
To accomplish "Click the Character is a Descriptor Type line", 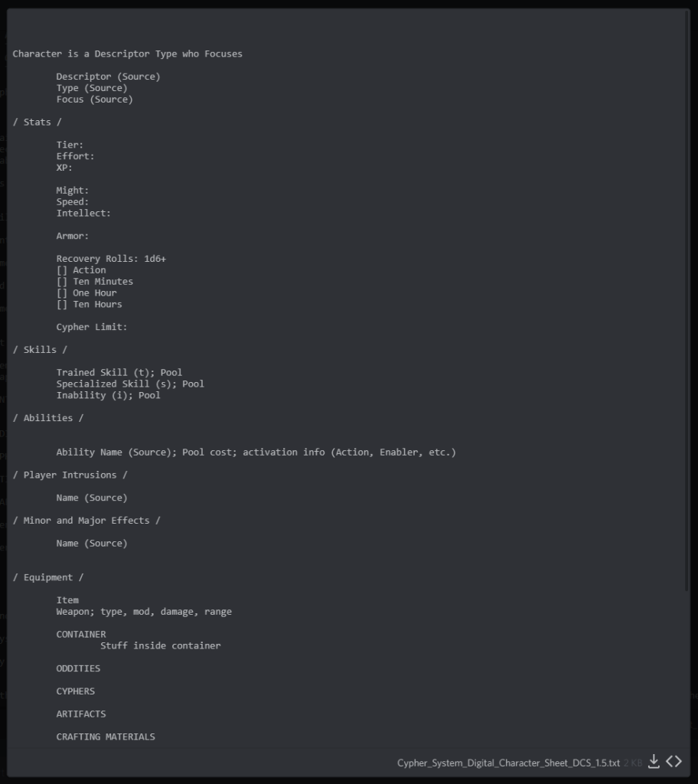I will pos(127,54).
